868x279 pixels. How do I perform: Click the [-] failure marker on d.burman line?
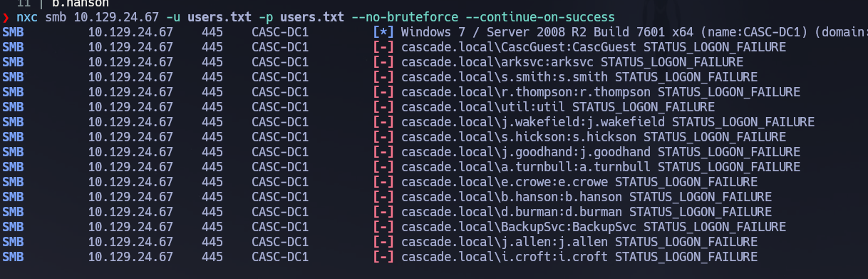click(x=383, y=212)
